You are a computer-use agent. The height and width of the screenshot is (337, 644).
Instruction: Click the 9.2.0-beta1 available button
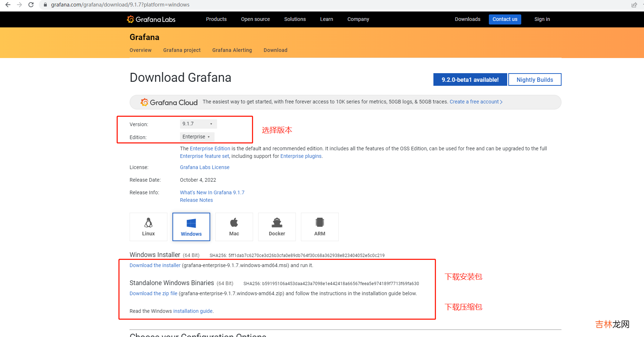pyautogui.click(x=470, y=80)
